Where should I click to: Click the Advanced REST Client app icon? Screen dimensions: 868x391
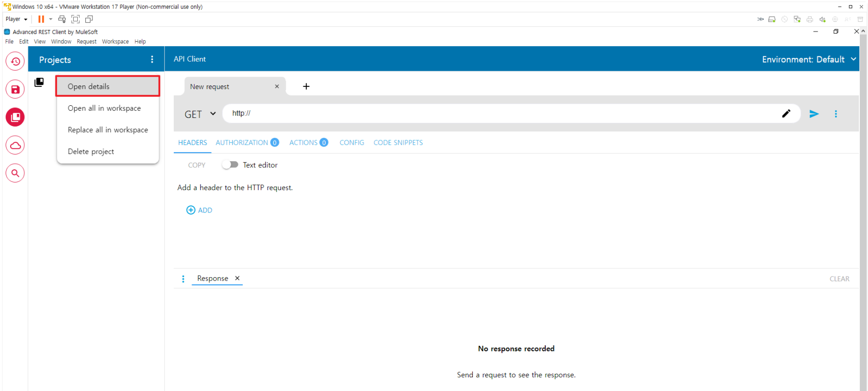point(7,32)
